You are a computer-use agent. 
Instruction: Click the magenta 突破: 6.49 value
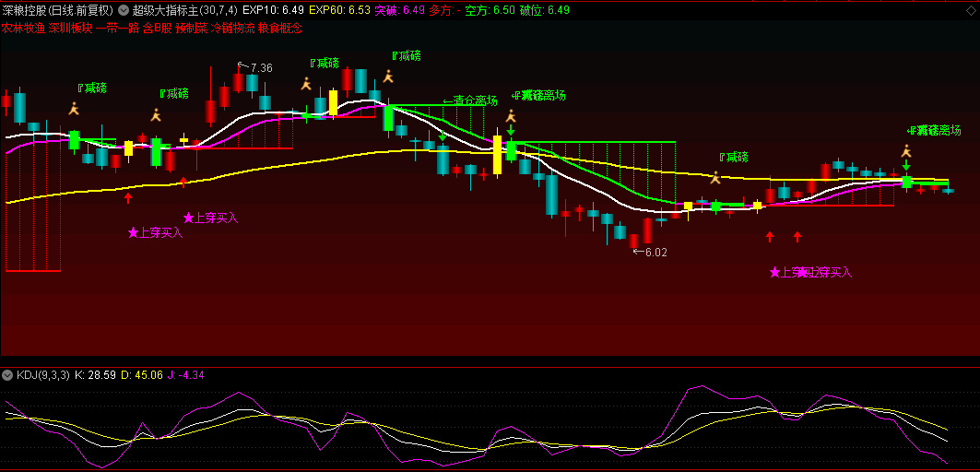[399, 11]
